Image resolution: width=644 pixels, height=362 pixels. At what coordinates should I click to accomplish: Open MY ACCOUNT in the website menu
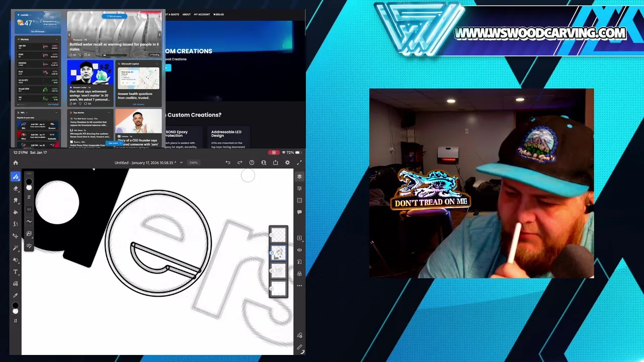[202, 14]
